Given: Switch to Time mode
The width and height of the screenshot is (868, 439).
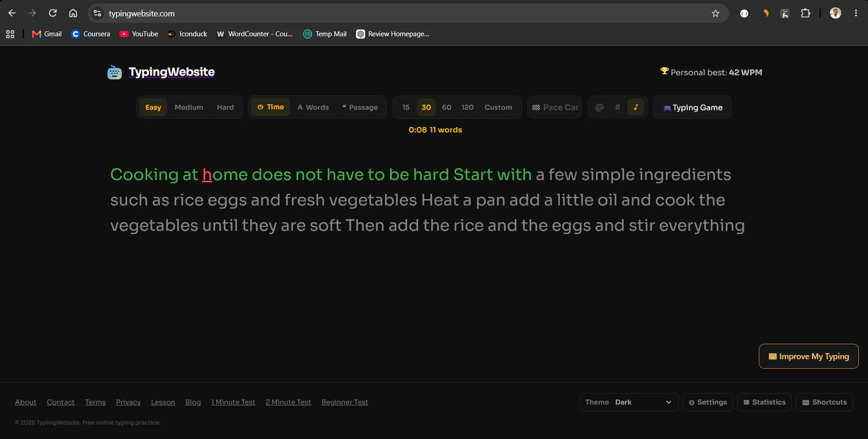Looking at the screenshot, I should [x=270, y=107].
